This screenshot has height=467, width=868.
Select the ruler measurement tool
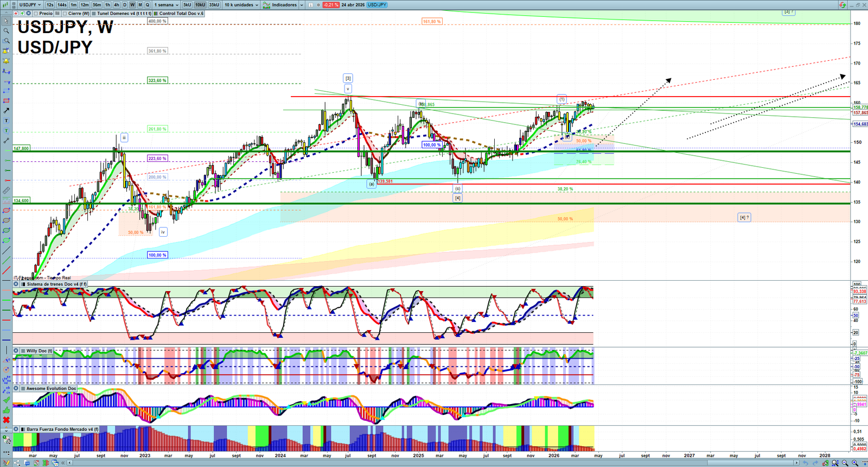tap(6, 191)
